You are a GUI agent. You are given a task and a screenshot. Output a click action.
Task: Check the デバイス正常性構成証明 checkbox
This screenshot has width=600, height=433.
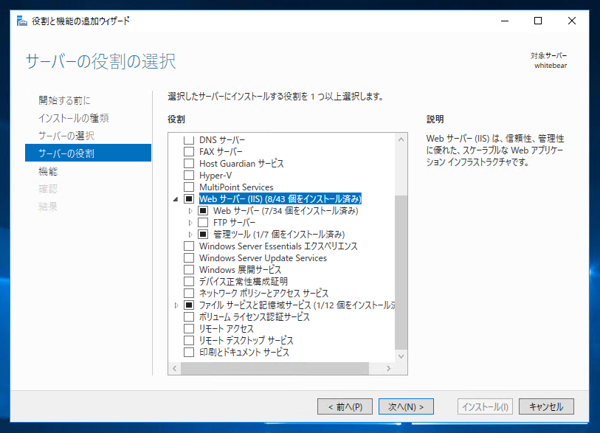tap(189, 282)
